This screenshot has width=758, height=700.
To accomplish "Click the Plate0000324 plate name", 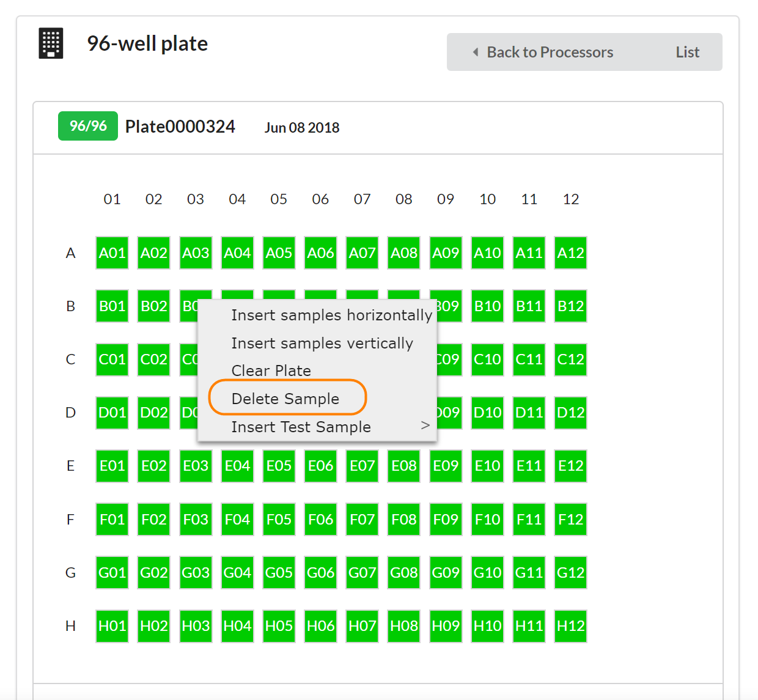I will (x=180, y=127).
